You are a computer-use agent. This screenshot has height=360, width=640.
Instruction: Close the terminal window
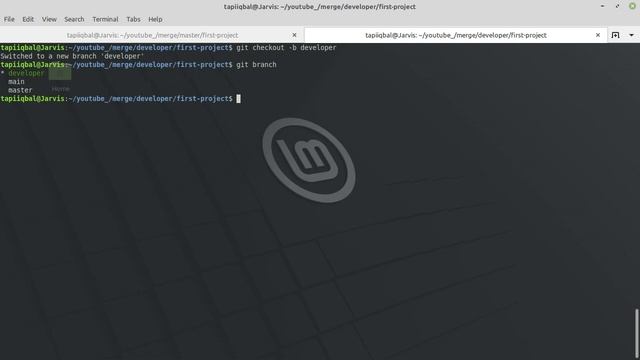[x=632, y=6]
